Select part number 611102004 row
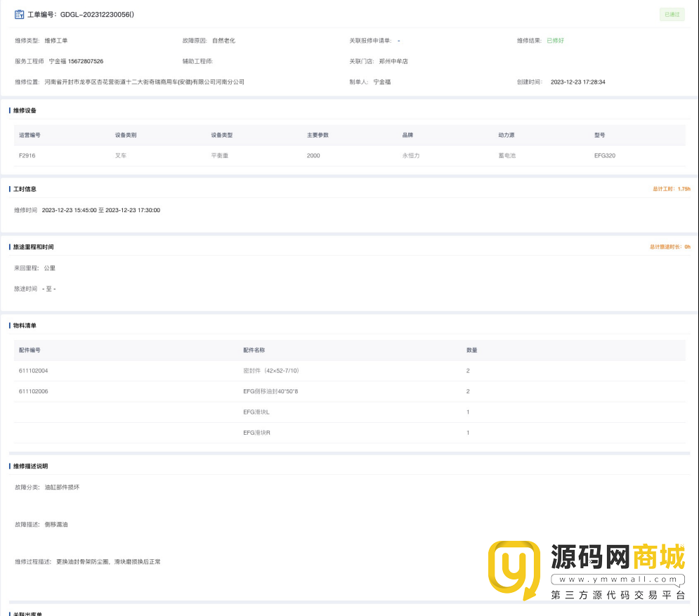The image size is (699, 616). (x=33, y=370)
